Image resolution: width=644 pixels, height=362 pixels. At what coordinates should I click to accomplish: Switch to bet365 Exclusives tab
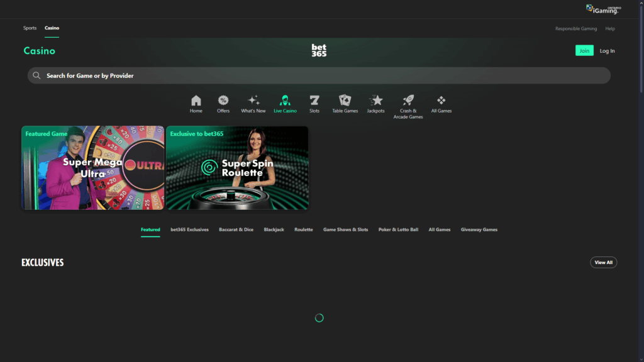(189, 230)
